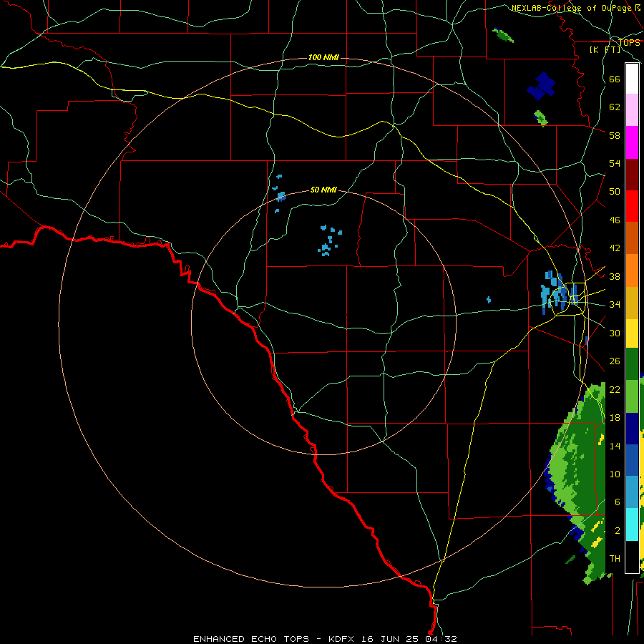The width and height of the screenshot is (644, 644).
Task: Click the legend value "62"
Action: click(x=615, y=107)
